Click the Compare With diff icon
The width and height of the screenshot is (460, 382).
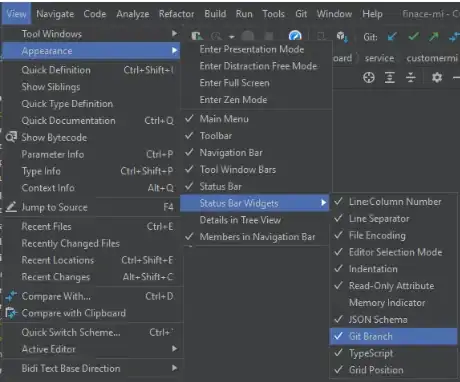pos(11,296)
